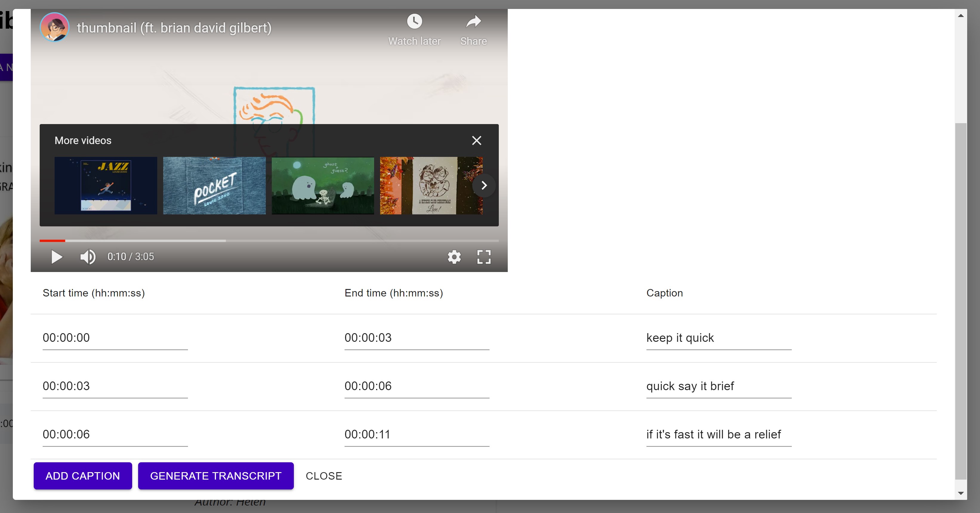Open video settings gear
Image resolution: width=980 pixels, height=513 pixels.
tap(454, 257)
